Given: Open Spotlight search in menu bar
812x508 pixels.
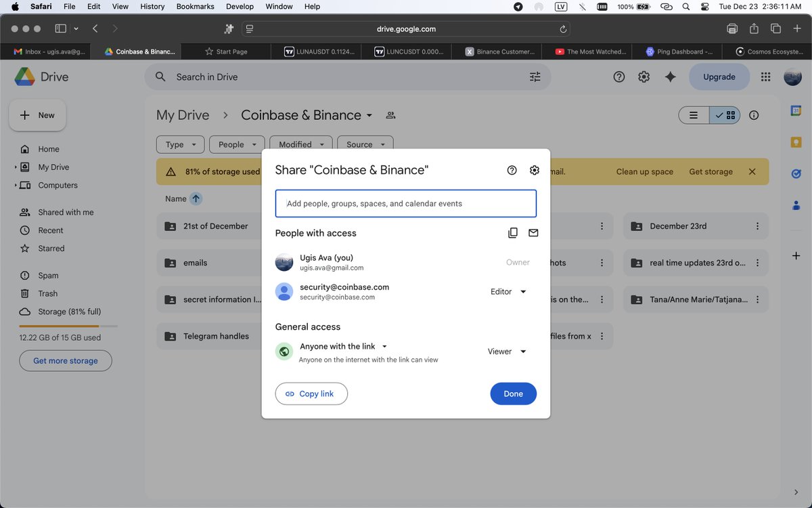Looking at the screenshot, I should pos(686,6).
